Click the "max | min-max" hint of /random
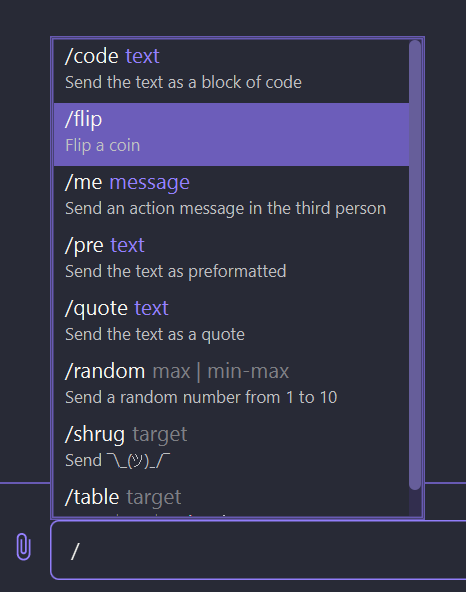Image resolution: width=466 pixels, height=592 pixels. point(221,372)
